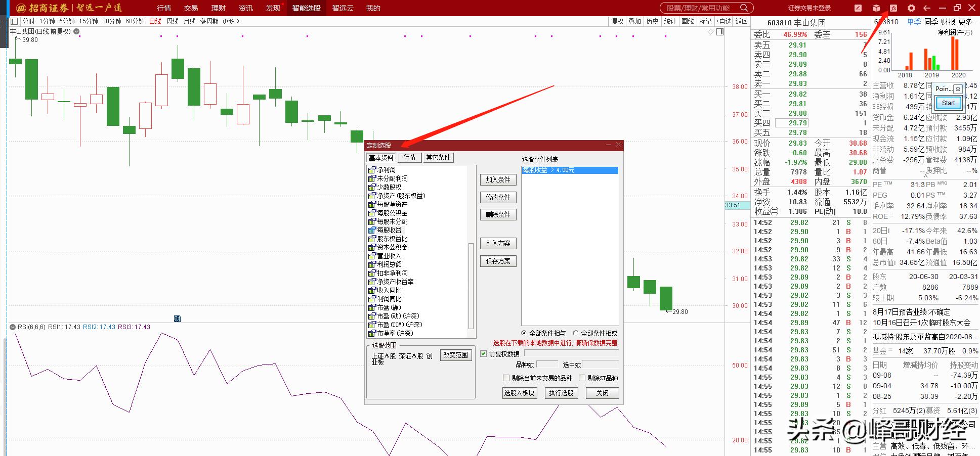980x456 pixels.
Task: Select 净利润 condition icon in the list
Action: click(372, 170)
